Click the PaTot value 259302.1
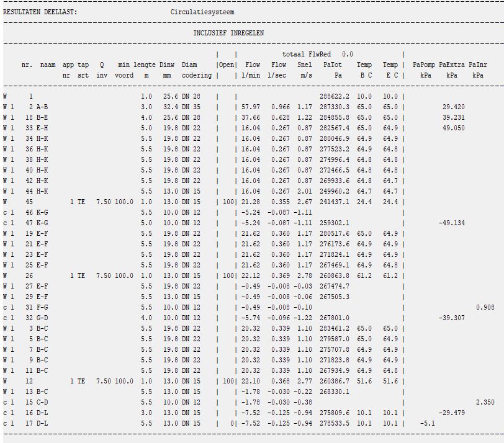Image resolution: width=504 pixels, height=443 pixels. pyautogui.click(x=335, y=223)
